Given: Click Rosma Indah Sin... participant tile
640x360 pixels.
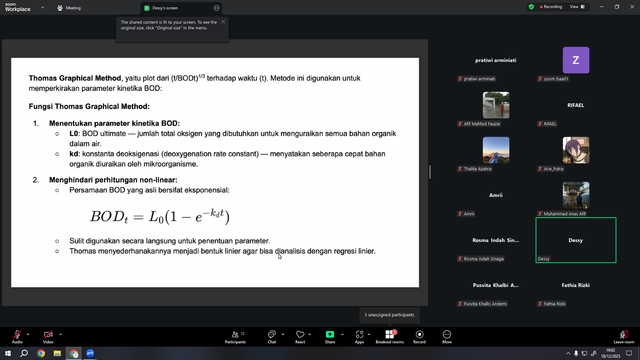Looking at the screenshot, I should point(496,240).
